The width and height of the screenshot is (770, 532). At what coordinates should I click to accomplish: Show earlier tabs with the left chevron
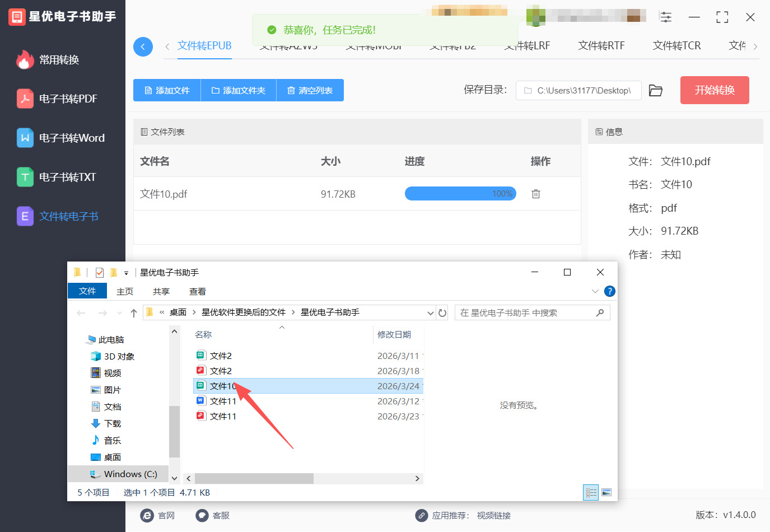coord(167,46)
